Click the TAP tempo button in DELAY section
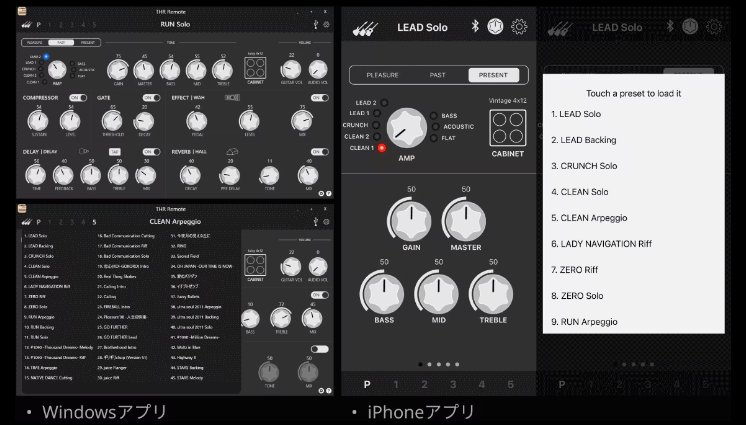The image size is (746, 425). [115, 152]
